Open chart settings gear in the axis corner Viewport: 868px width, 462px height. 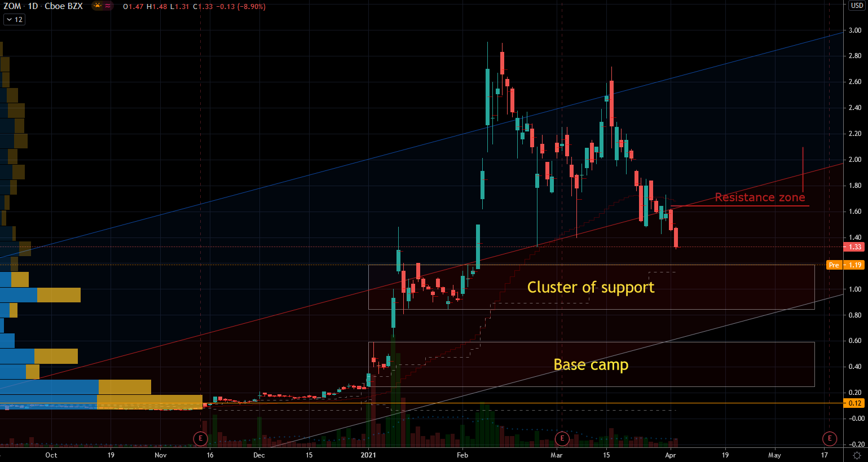point(857,455)
